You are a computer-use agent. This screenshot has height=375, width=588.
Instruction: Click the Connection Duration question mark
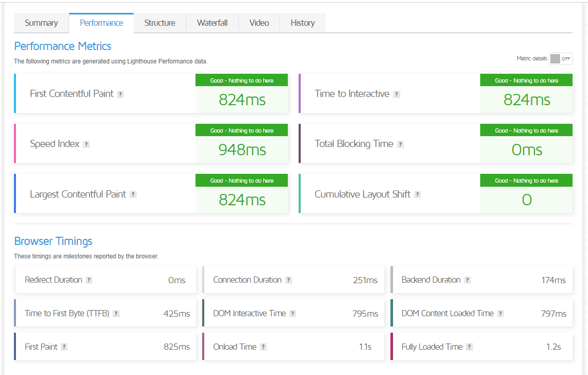[x=288, y=280]
